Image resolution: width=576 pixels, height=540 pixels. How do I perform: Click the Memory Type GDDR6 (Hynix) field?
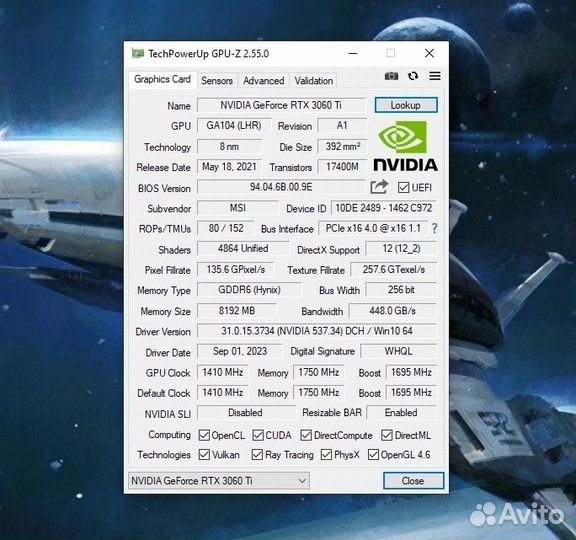249,290
